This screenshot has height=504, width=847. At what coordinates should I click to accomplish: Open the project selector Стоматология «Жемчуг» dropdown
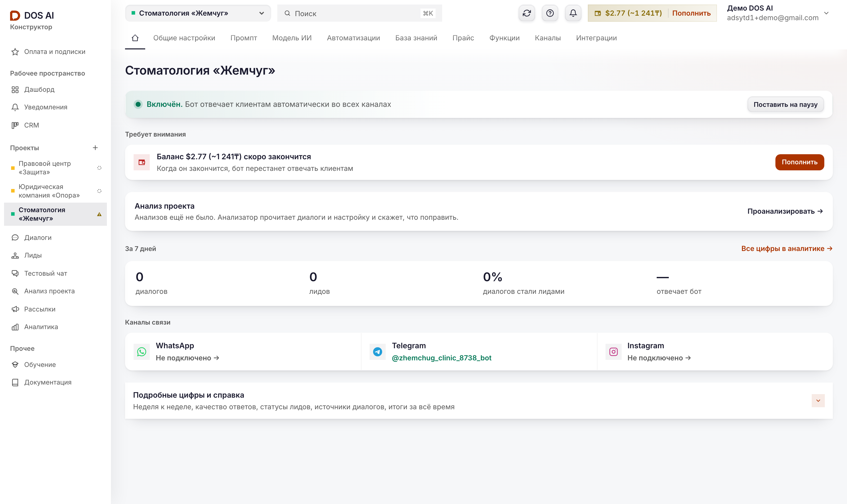(198, 13)
